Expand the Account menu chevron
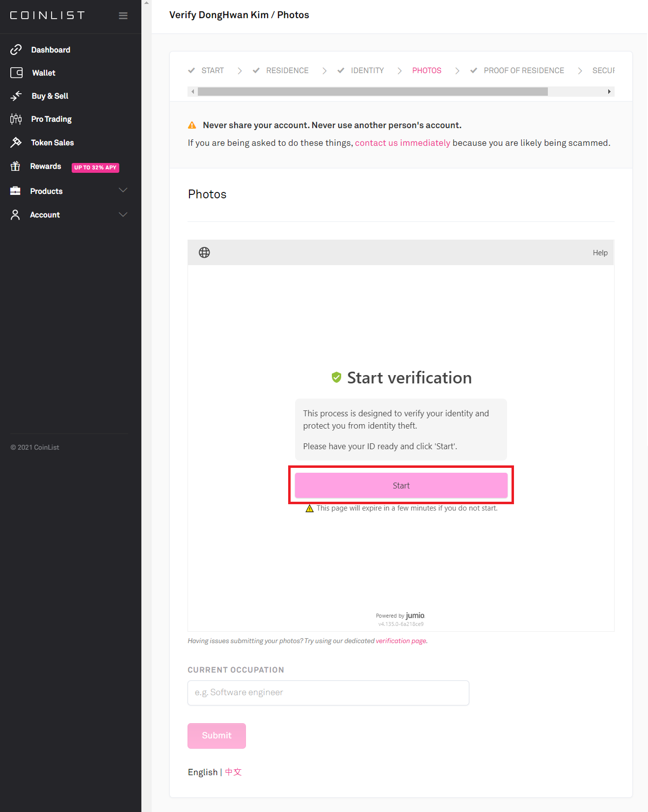The image size is (648, 812). click(x=123, y=215)
